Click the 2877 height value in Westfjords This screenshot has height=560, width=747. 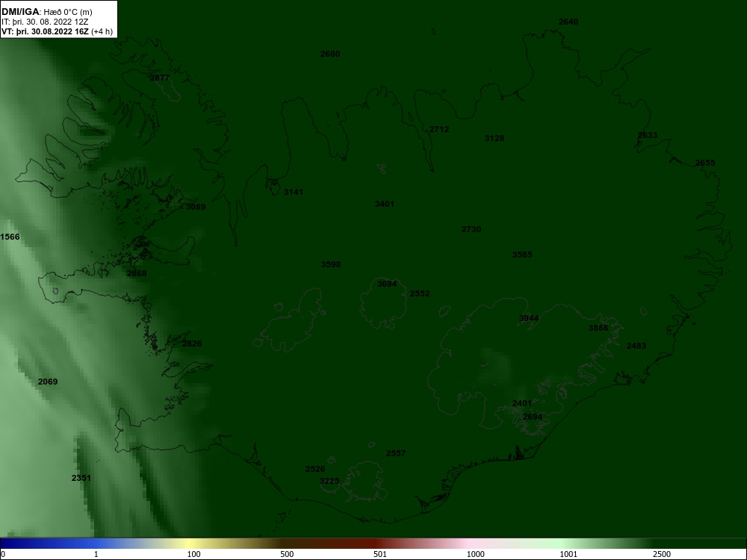[x=160, y=78]
